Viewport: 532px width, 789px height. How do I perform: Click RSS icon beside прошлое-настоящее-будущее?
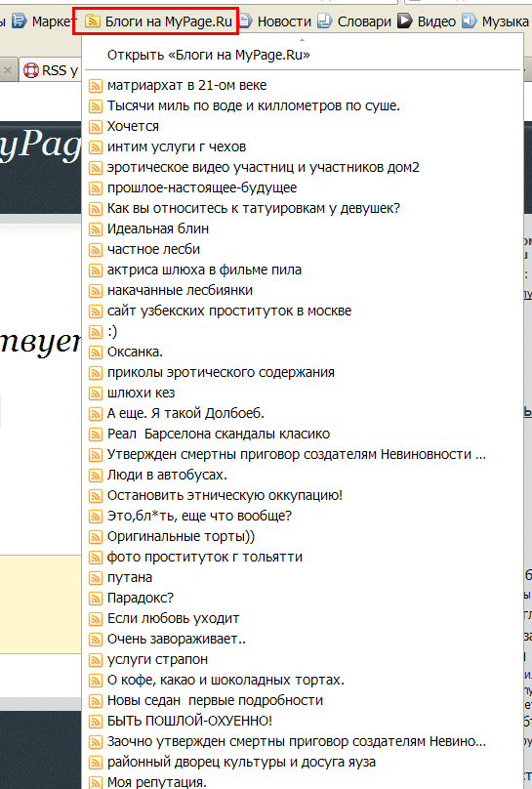[96, 188]
